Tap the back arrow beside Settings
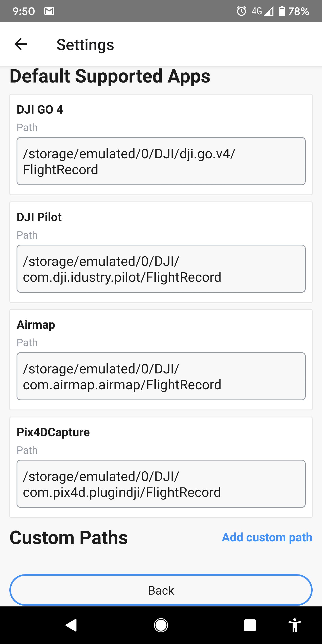322x644 pixels. click(x=21, y=44)
